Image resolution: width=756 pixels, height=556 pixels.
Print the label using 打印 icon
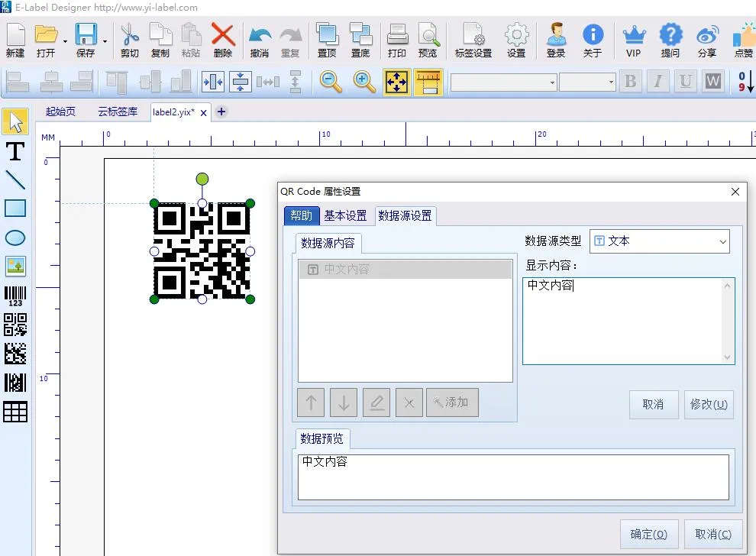pyautogui.click(x=397, y=40)
